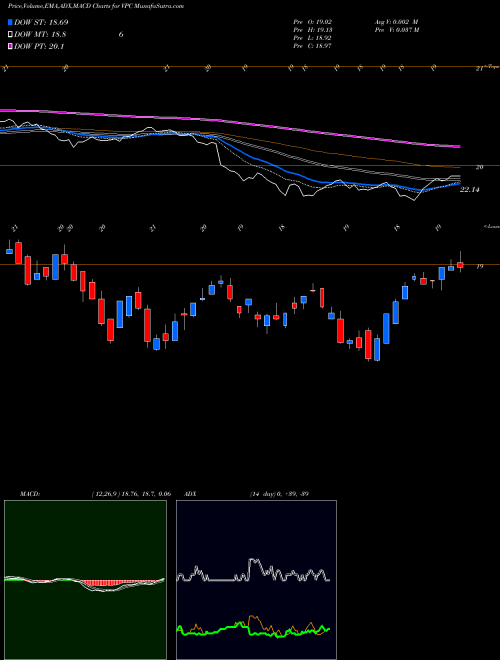Click the 'Pre H: 19.13' high value

pos(313,30)
